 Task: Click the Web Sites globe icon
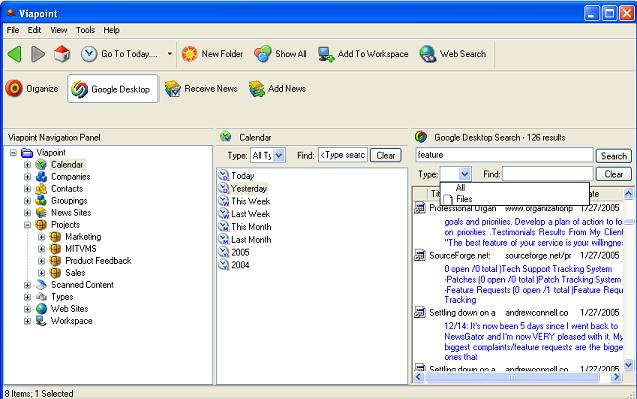[41, 309]
